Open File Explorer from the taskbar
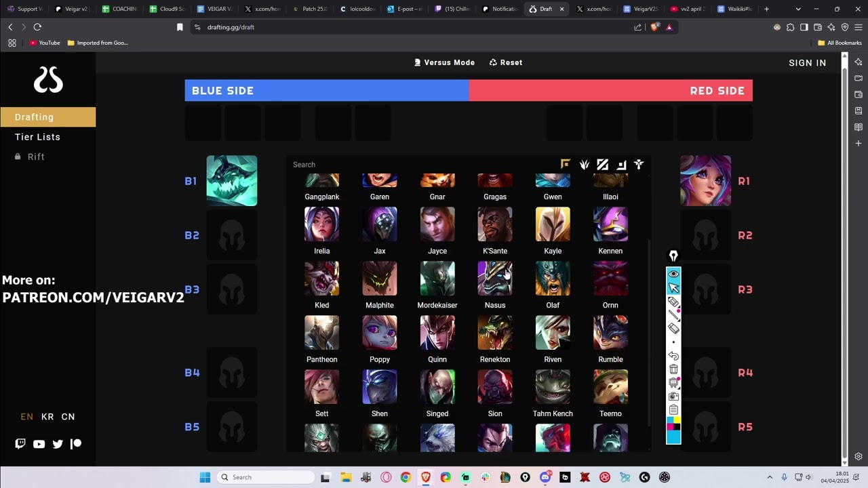 (x=346, y=477)
